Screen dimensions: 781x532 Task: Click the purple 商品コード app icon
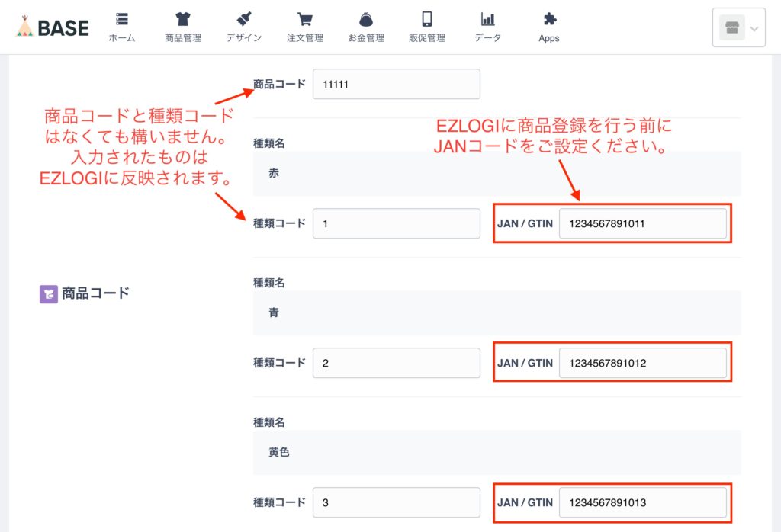49,293
